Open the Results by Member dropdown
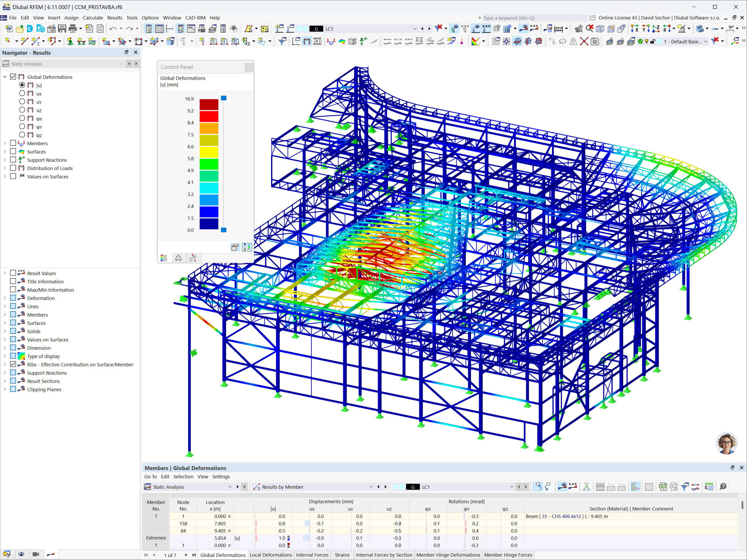Viewport: 747px width, 560px height. (x=371, y=487)
